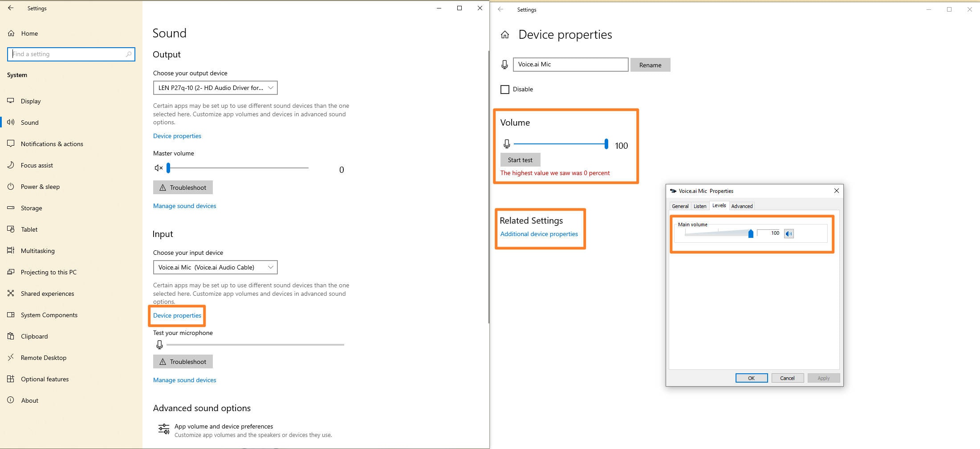Screen dimensions: 980x449
Task: Click the Voice.ai Mic device name field
Action: tap(571, 65)
